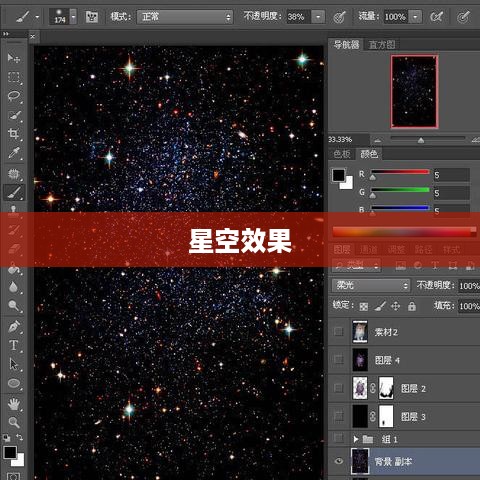
Task: Select the Path Selection tool
Action: (14, 364)
